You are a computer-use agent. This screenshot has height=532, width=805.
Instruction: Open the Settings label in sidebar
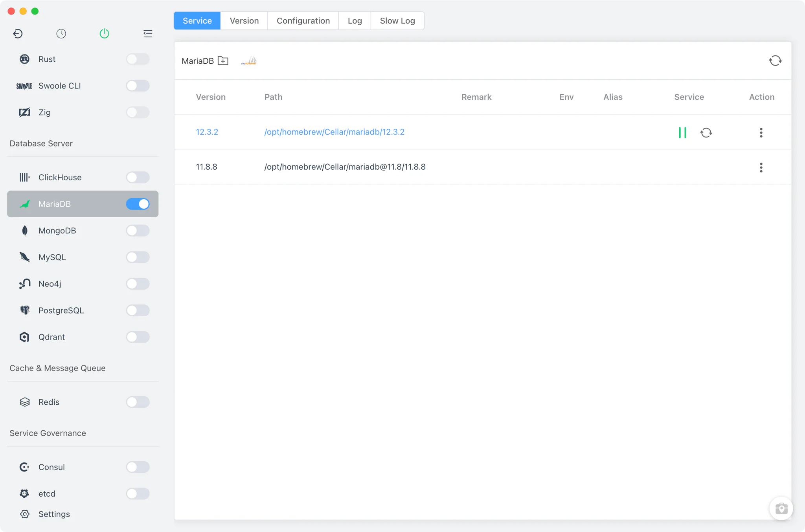coord(54,514)
